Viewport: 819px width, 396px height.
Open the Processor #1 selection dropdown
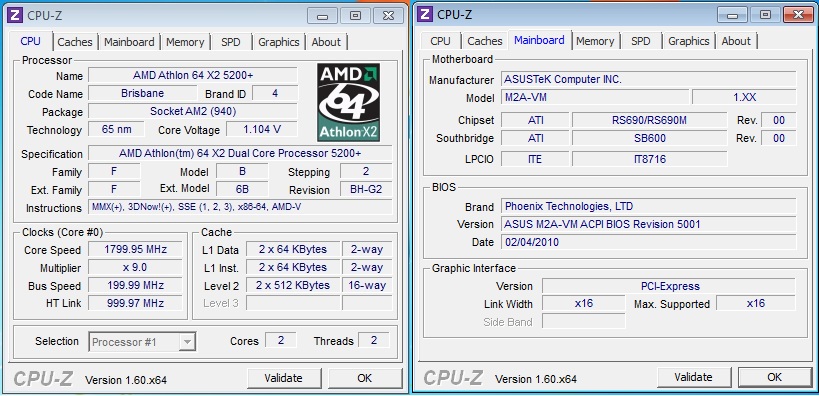coord(143,342)
